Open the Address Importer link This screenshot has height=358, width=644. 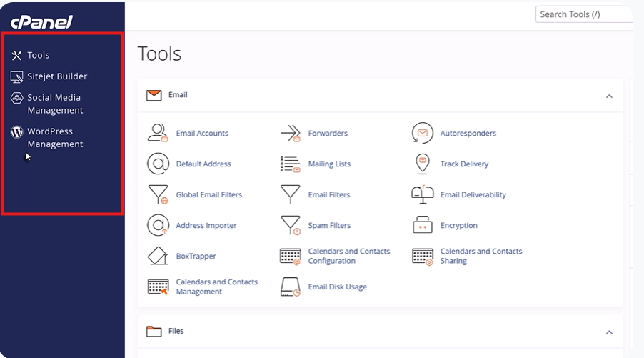[x=206, y=225]
